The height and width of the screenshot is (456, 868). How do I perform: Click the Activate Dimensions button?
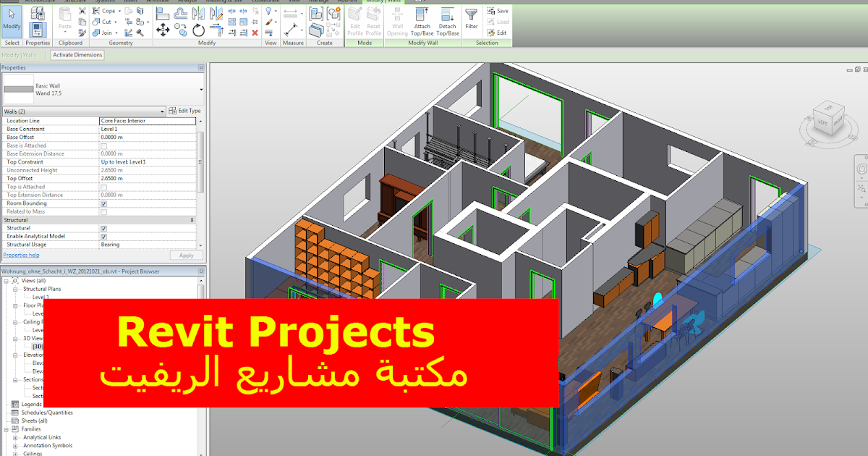coord(78,55)
